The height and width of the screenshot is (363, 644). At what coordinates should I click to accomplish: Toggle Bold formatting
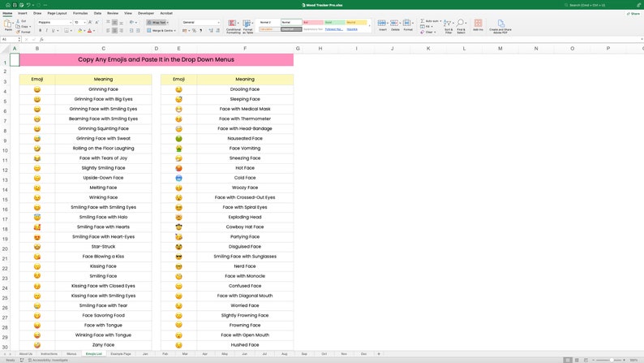(40, 30)
